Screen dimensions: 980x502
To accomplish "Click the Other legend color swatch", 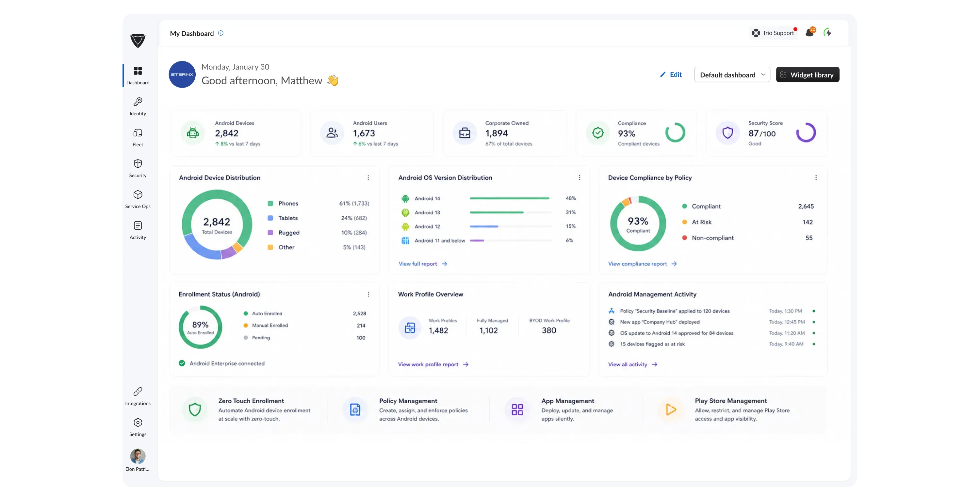I will [270, 247].
